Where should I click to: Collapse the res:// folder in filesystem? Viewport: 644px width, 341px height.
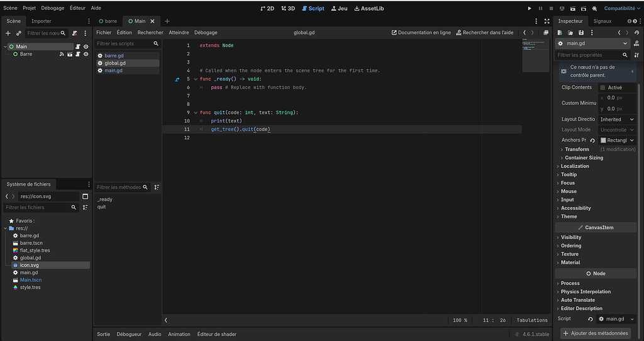coord(5,228)
